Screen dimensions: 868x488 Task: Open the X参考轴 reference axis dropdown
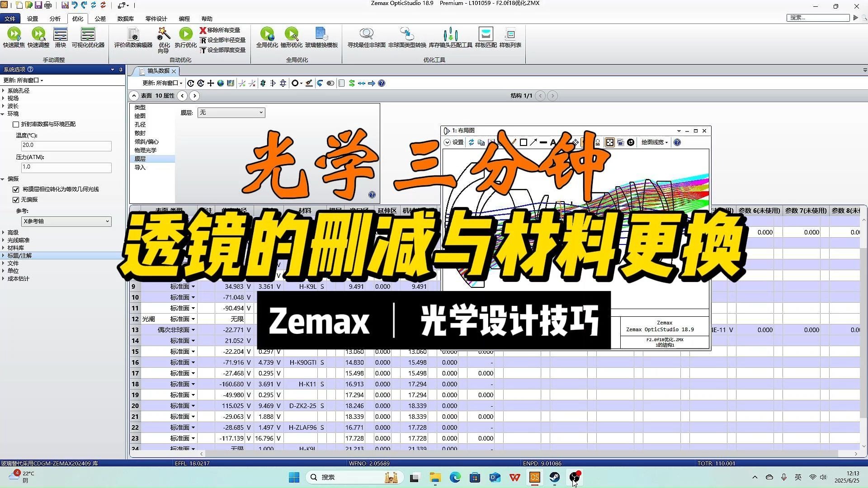66,221
